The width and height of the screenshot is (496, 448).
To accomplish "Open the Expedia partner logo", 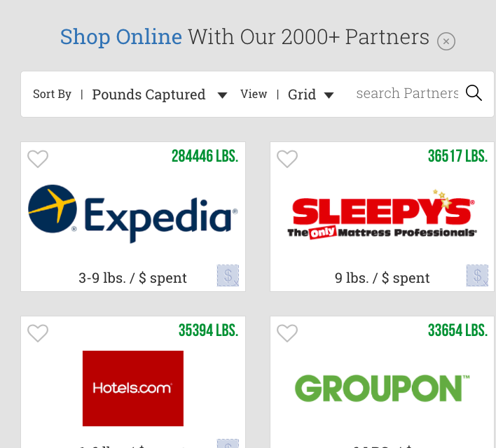I will pos(133,213).
